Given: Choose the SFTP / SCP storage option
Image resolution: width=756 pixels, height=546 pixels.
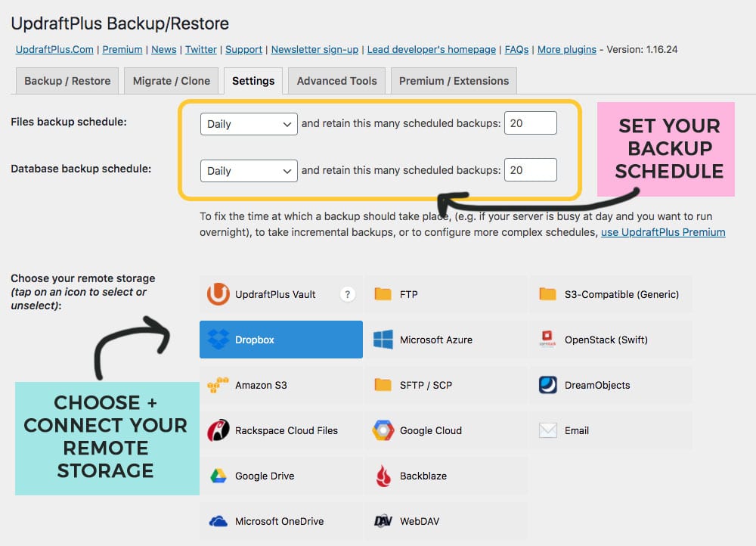Looking at the screenshot, I should [x=446, y=385].
